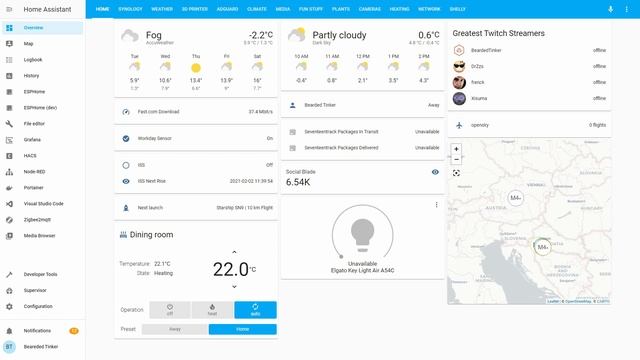Viewport: 640px width, 360px height.
Task: Open BeardedTinker Twitch streamer entry
Action: (529, 50)
